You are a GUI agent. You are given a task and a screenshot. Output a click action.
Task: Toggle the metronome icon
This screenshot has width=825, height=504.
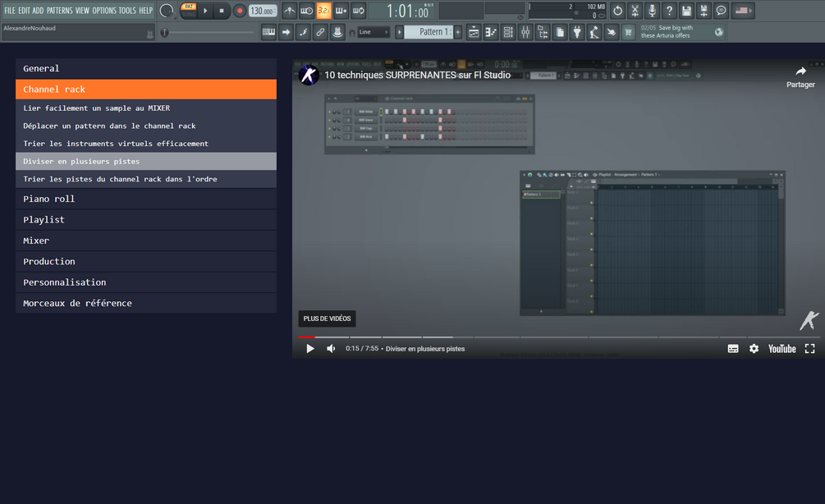click(289, 11)
